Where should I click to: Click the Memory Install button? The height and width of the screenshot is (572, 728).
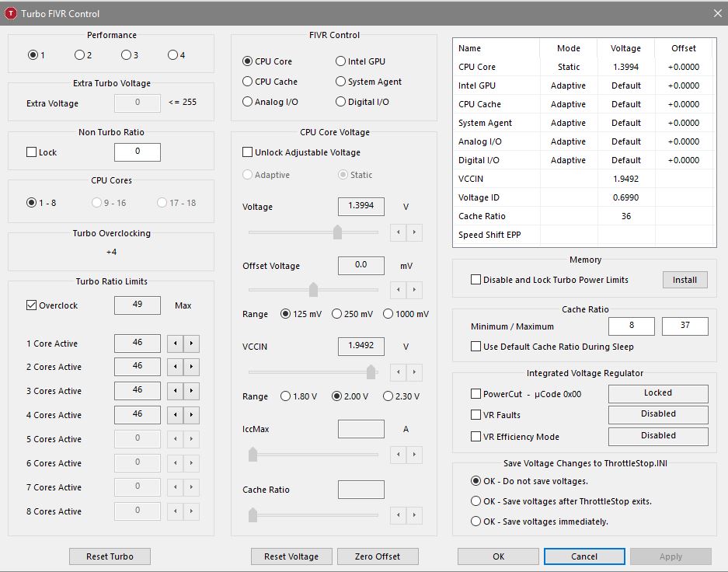point(684,280)
